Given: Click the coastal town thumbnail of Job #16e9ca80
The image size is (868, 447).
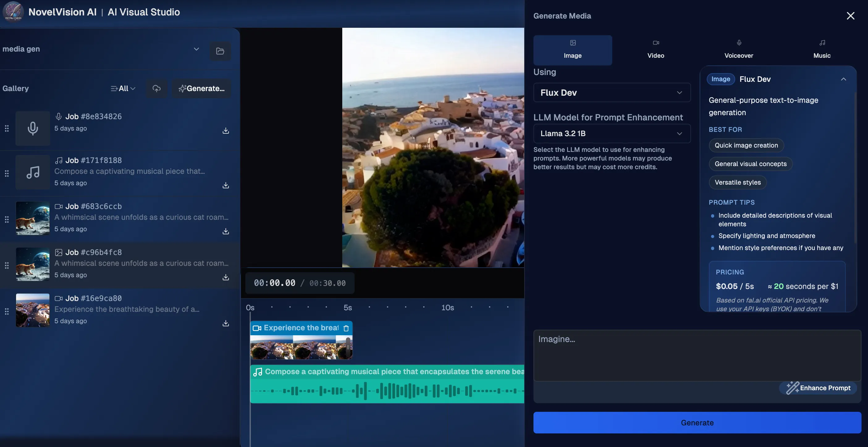Looking at the screenshot, I should click(x=33, y=310).
